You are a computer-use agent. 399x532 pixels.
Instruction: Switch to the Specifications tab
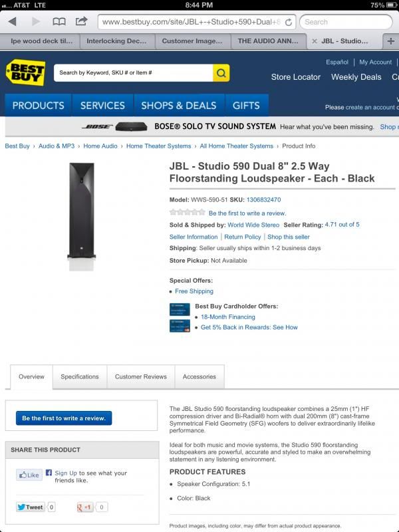(80, 376)
